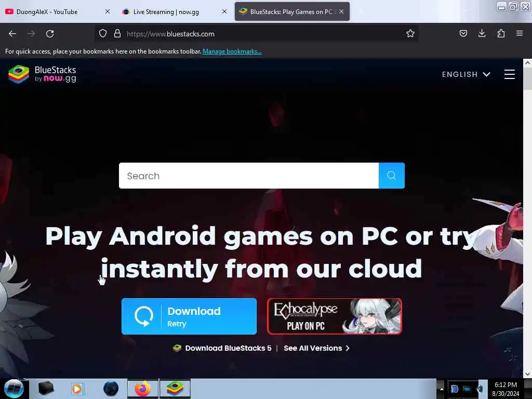The height and width of the screenshot is (399, 532).
Task: Open Manage bookmarks link
Action: (x=232, y=51)
